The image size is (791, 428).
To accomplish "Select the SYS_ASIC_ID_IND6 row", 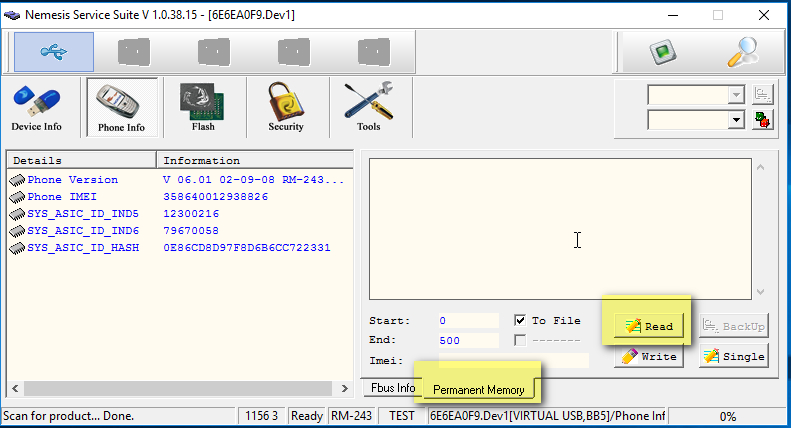I will 180,231.
